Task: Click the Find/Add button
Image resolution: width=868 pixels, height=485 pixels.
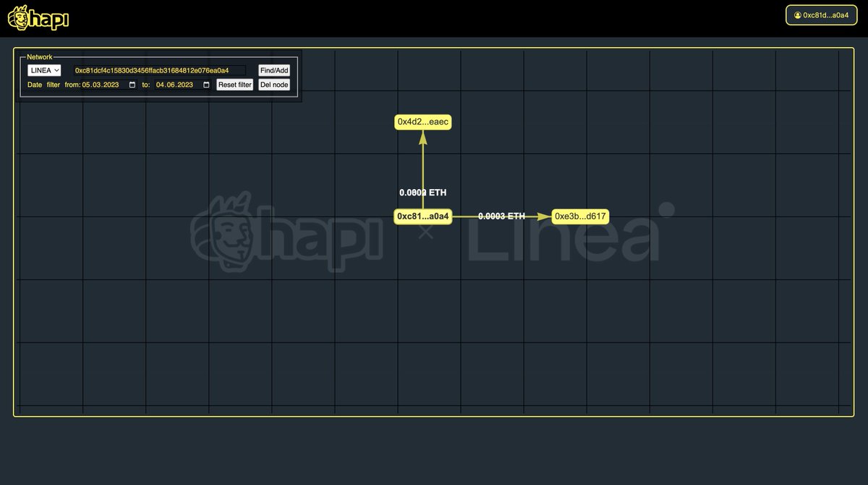Action: point(274,70)
